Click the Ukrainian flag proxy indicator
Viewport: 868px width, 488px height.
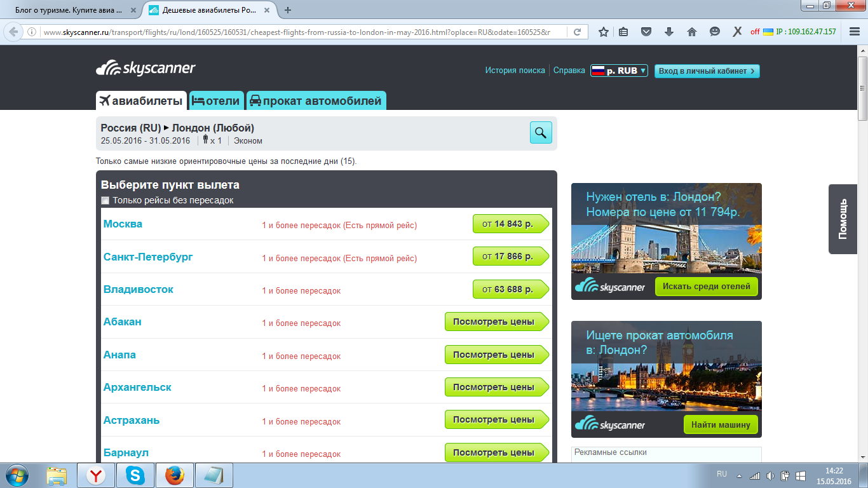[768, 32]
